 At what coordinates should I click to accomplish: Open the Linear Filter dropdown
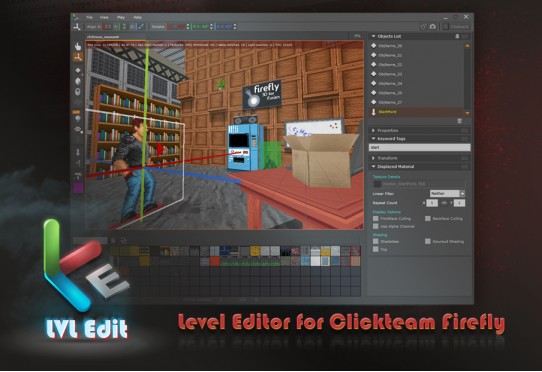click(447, 194)
